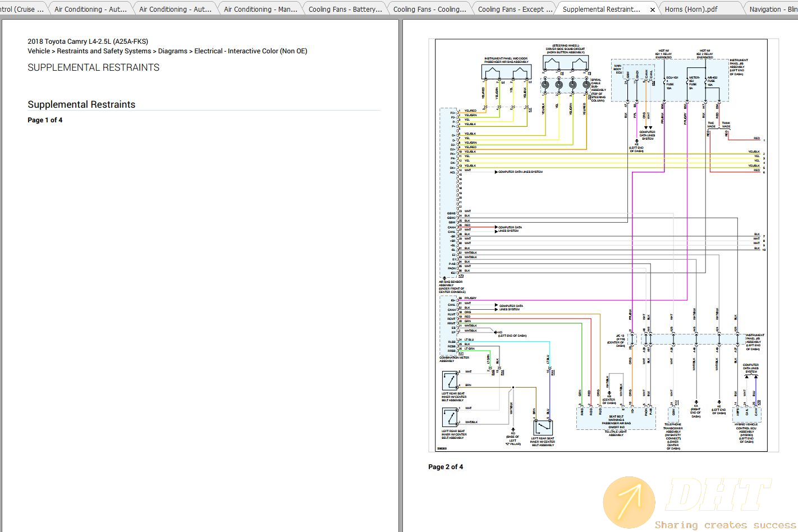The height and width of the screenshot is (532, 798).
Task: Switch to the Navigation - Blin tab
Action: coord(772,9)
